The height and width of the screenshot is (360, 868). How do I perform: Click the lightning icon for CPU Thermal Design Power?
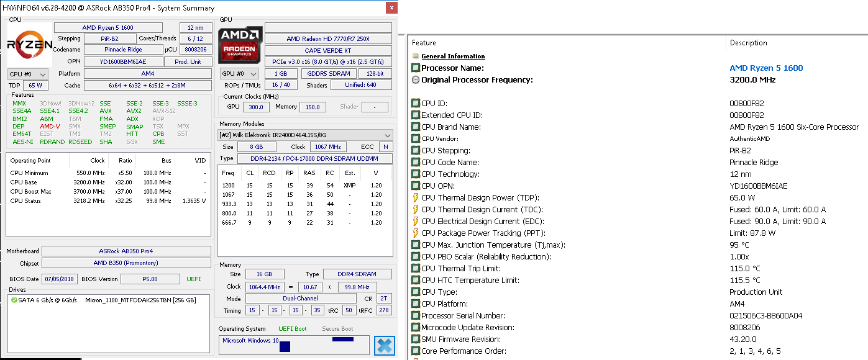click(x=416, y=197)
